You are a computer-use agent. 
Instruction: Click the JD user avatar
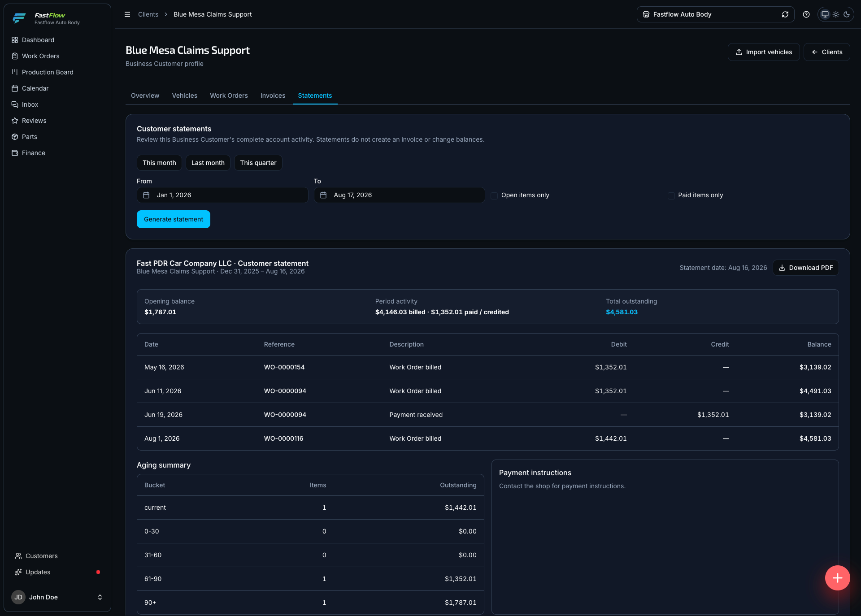pos(18,597)
